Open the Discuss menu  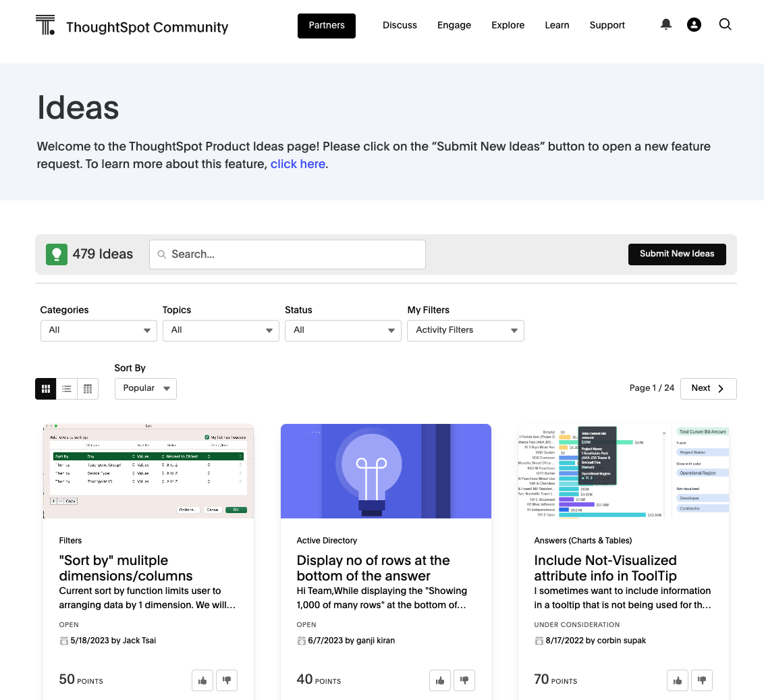[x=400, y=26]
